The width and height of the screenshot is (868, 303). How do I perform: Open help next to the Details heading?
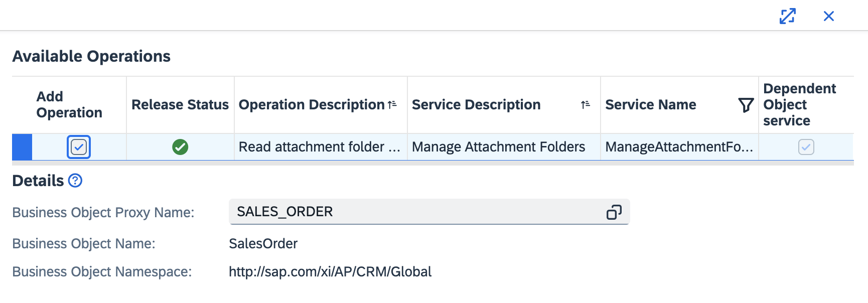[x=76, y=181]
